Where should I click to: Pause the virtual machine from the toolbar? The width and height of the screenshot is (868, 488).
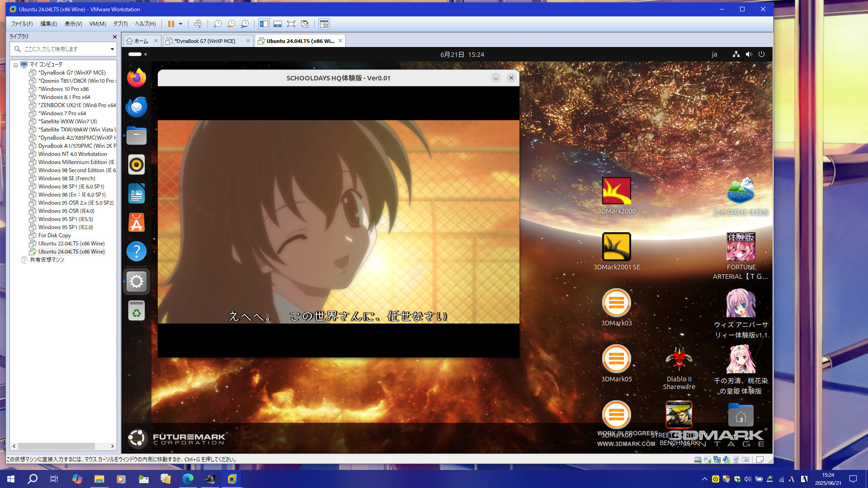tap(171, 24)
